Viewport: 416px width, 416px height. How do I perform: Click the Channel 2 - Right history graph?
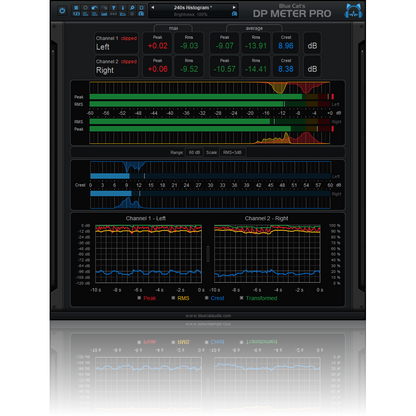coord(267,254)
